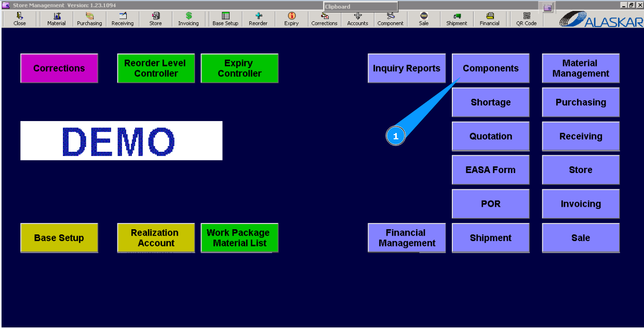The image size is (644, 329).
Task: Click the DEMO banner image
Action: [x=122, y=140]
